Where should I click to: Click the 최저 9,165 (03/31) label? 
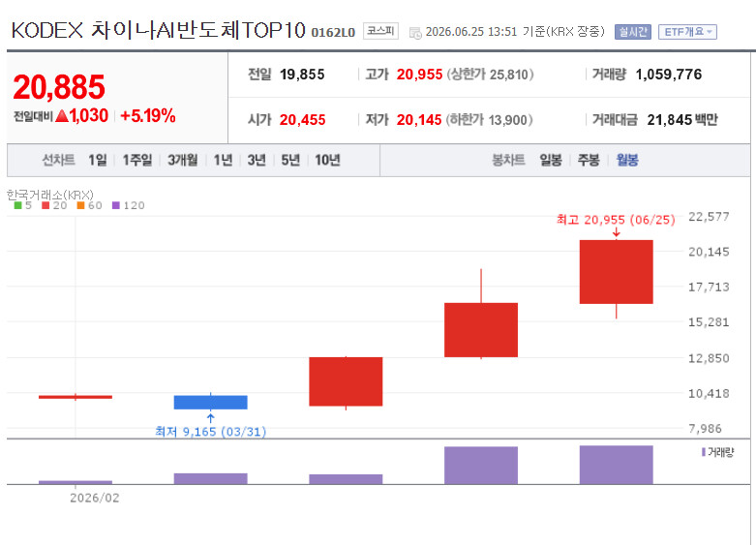tap(211, 432)
